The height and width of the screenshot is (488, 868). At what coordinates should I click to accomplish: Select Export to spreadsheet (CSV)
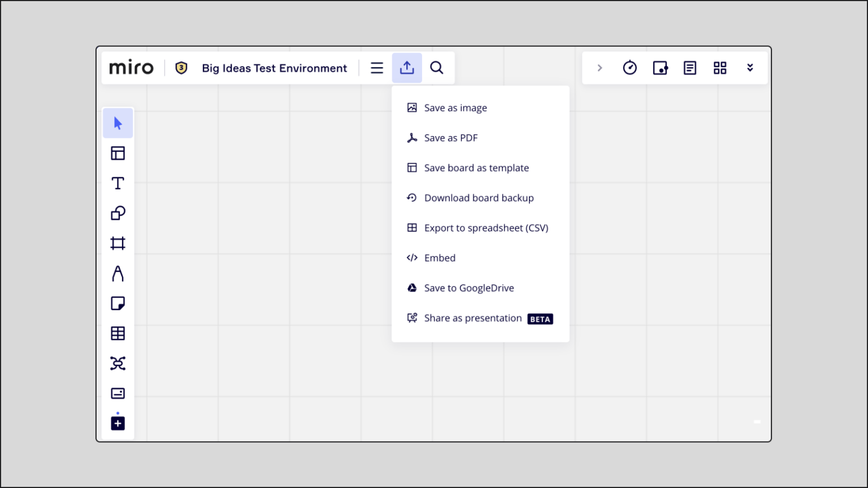click(486, 228)
